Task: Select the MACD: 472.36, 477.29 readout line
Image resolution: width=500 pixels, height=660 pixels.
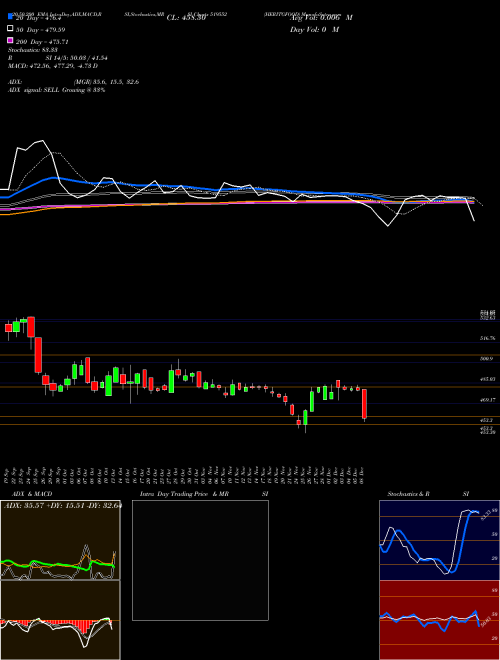Action: coord(53,66)
